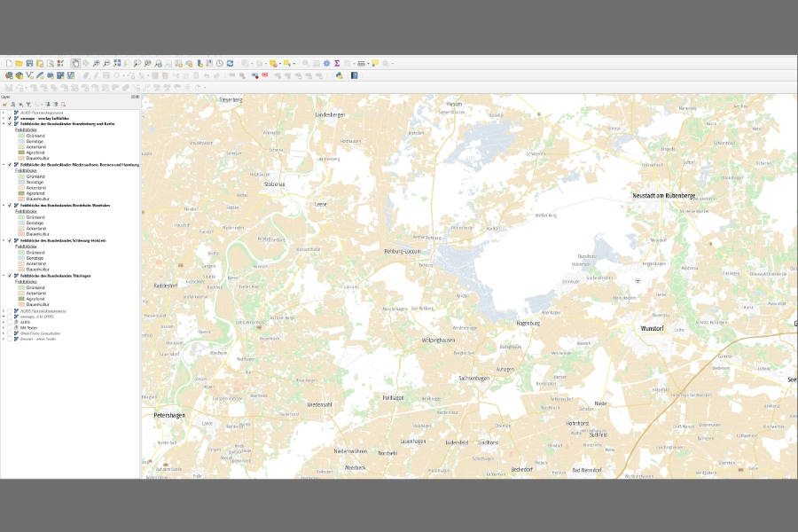This screenshot has width=798, height=532.
Task: Open the Temporal Controller panel
Action: point(219,63)
